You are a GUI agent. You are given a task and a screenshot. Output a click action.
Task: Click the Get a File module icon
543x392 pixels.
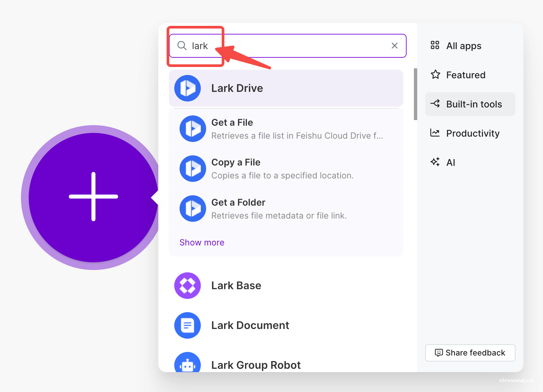point(193,129)
